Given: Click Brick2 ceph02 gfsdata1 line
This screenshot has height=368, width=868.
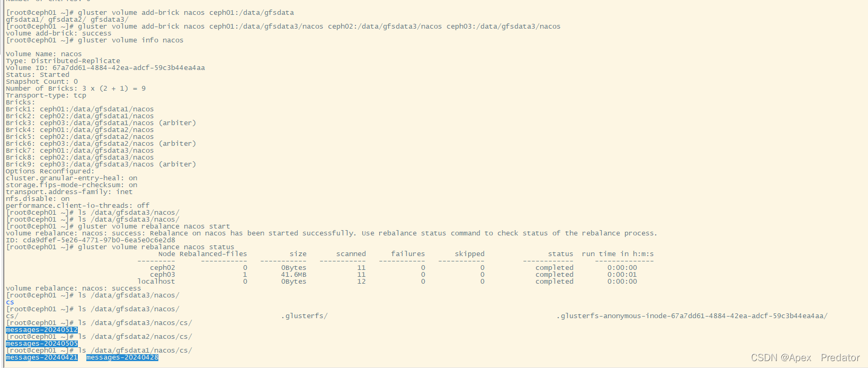Looking at the screenshot, I should coord(80,116).
